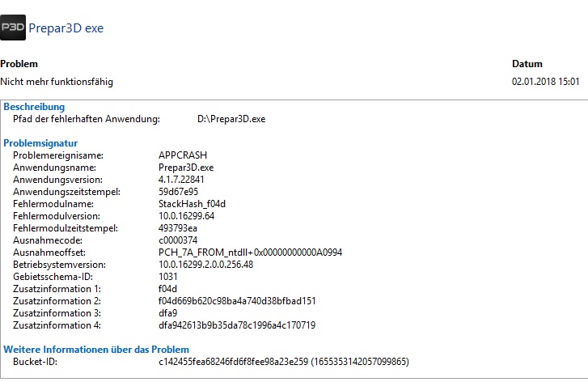Select the Problem column header
This screenshot has width=588, height=382.
[x=19, y=64]
